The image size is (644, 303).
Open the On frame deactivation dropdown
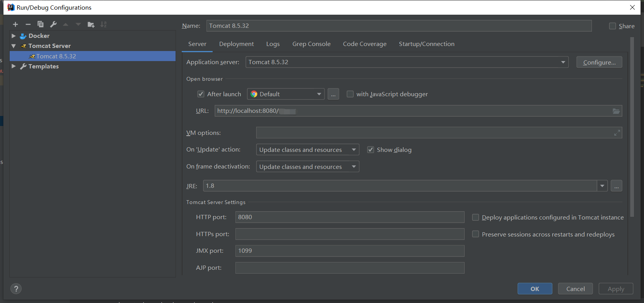tap(308, 167)
